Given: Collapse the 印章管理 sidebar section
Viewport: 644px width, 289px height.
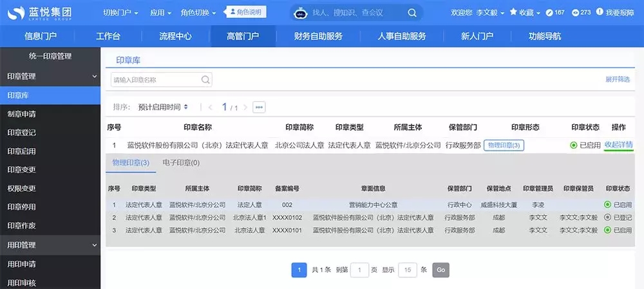Looking at the screenshot, I should pos(95,76).
